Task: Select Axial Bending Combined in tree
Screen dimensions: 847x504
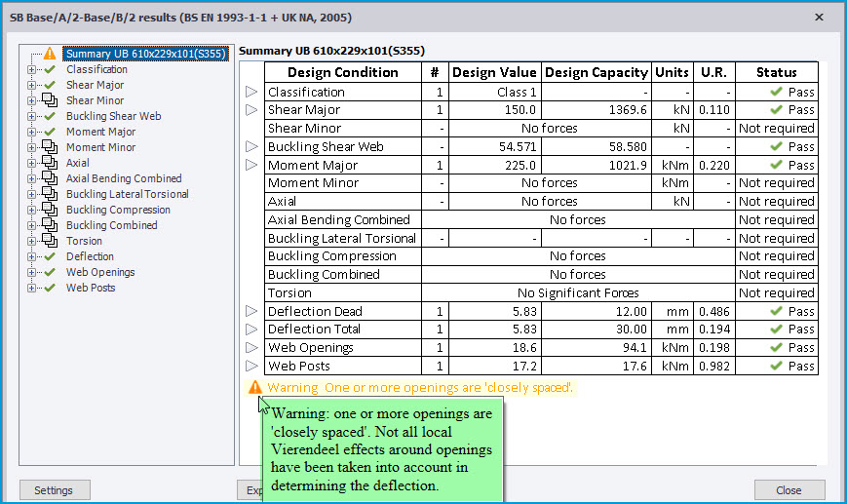Action: pos(124,178)
